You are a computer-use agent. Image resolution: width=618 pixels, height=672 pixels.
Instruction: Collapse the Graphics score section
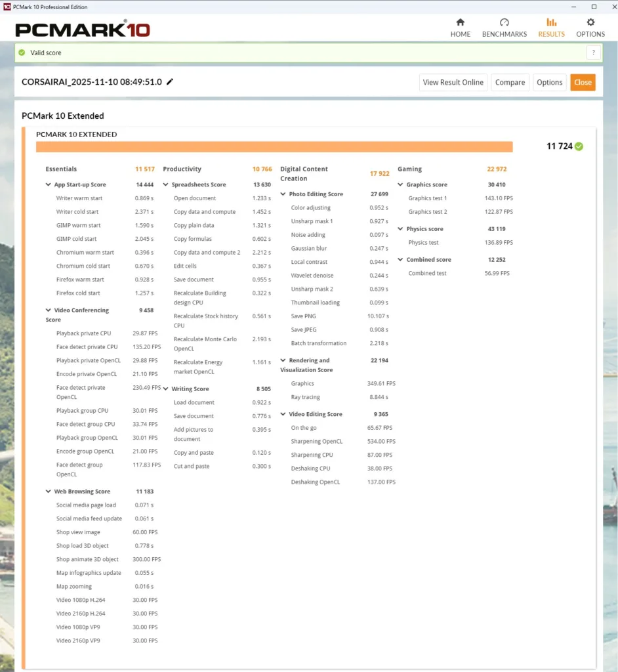pyautogui.click(x=401, y=185)
